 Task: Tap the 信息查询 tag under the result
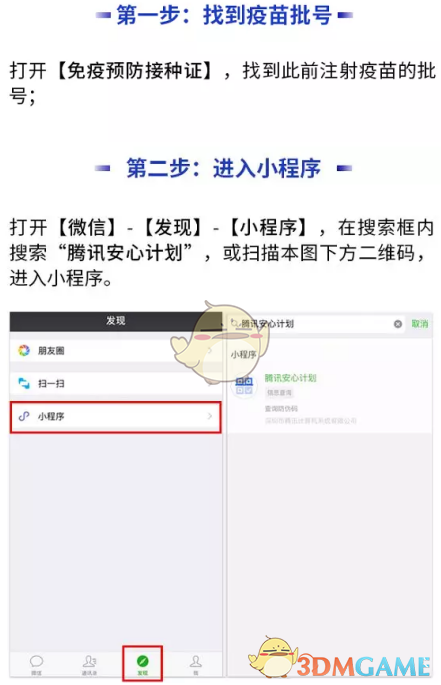coord(279,393)
